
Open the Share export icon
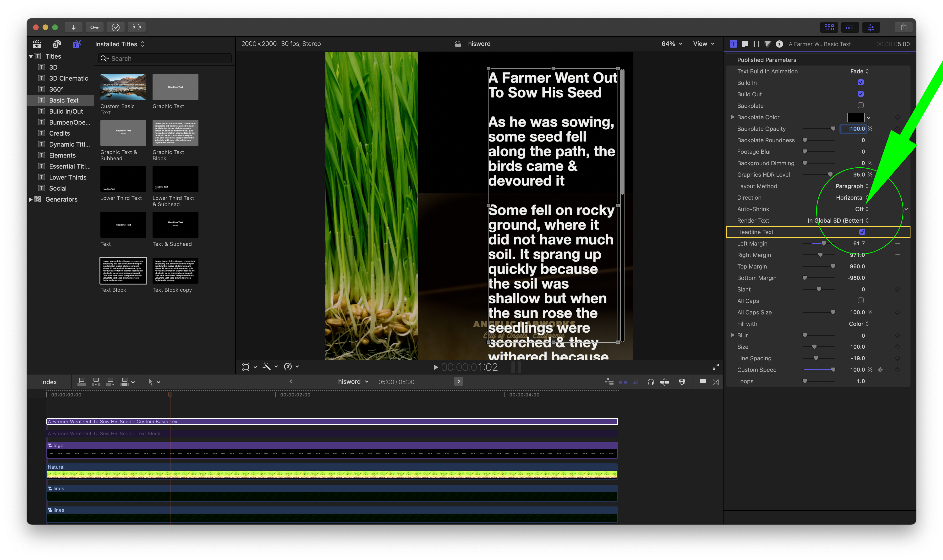point(903,27)
